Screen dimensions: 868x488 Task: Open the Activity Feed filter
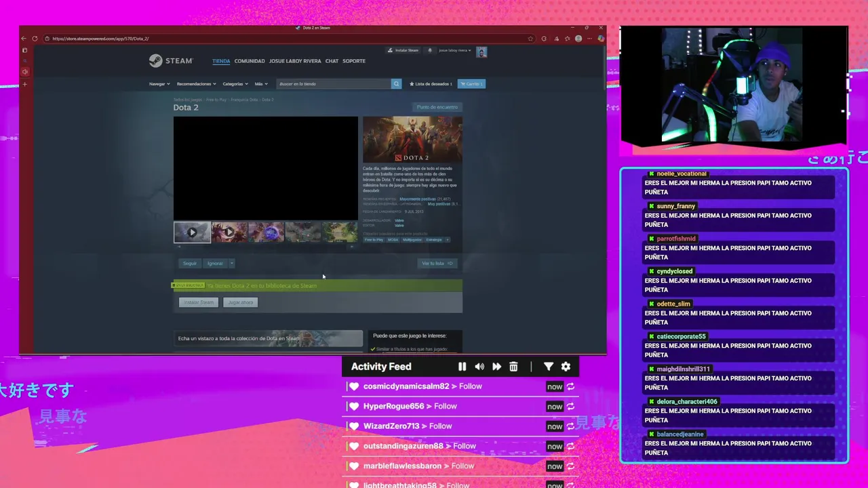[x=548, y=367]
